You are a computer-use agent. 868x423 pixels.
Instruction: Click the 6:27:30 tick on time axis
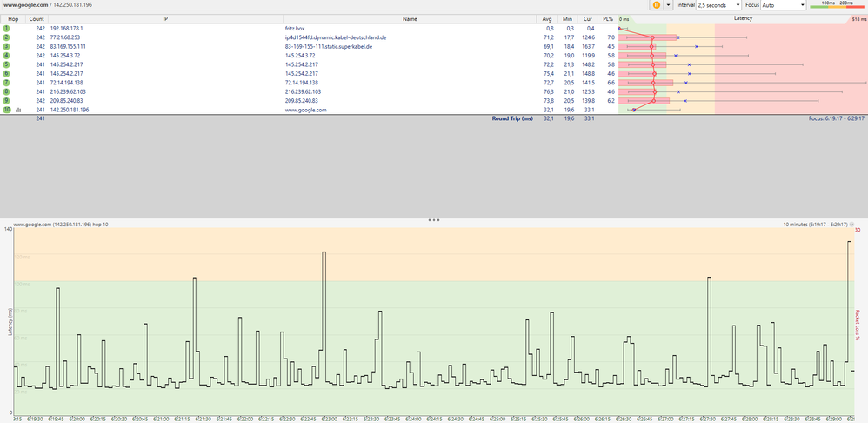(709, 420)
